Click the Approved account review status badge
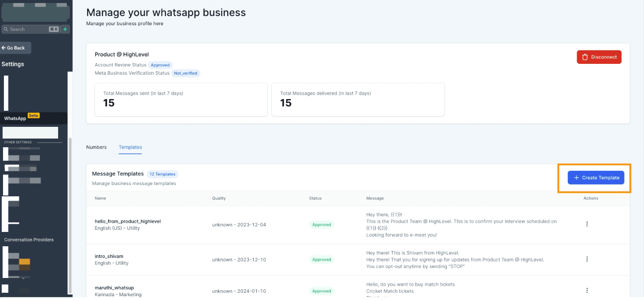 (x=160, y=65)
